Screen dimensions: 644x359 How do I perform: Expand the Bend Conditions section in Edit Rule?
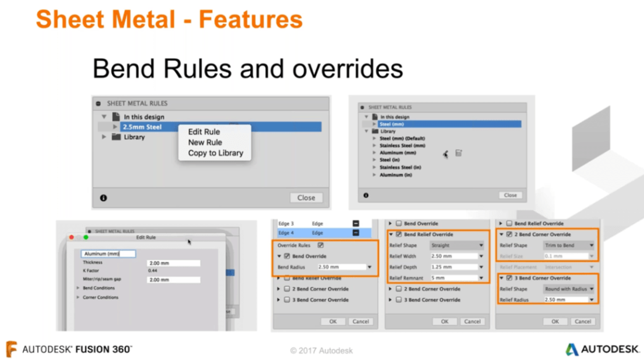(x=78, y=288)
